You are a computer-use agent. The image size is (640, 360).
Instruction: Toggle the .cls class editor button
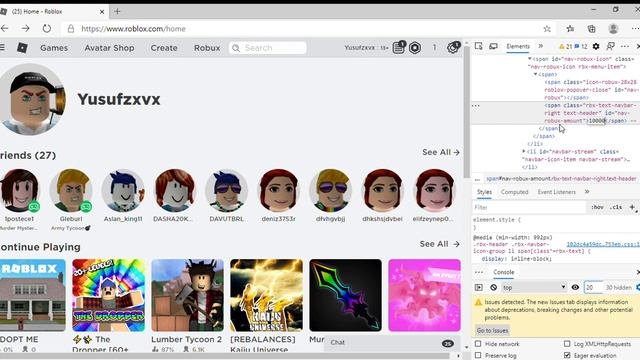click(x=616, y=207)
